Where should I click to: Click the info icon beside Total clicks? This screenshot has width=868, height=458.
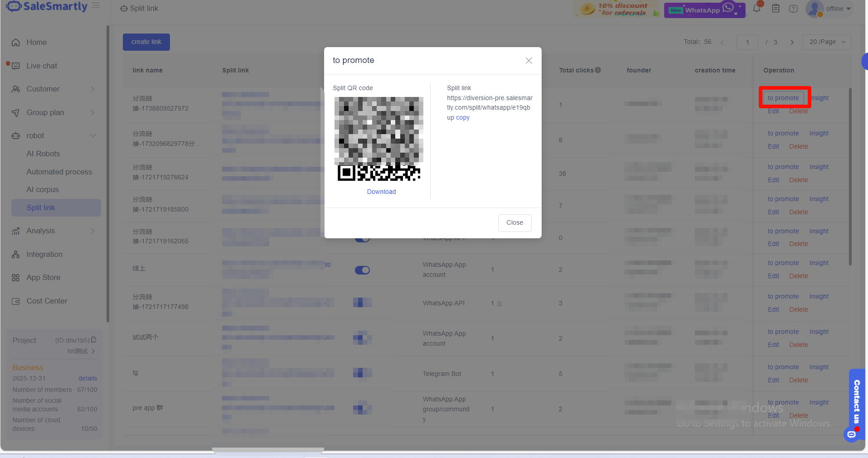coord(598,70)
